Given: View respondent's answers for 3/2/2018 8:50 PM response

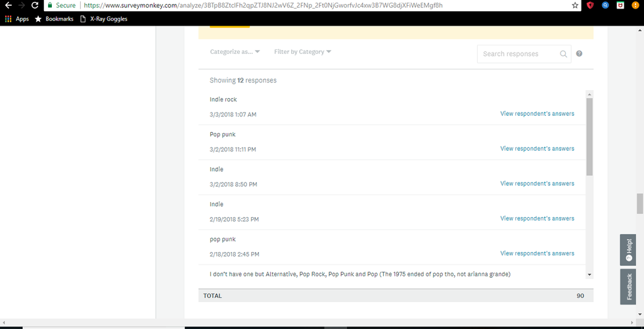Looking at the screenshot, I should 538,184.
